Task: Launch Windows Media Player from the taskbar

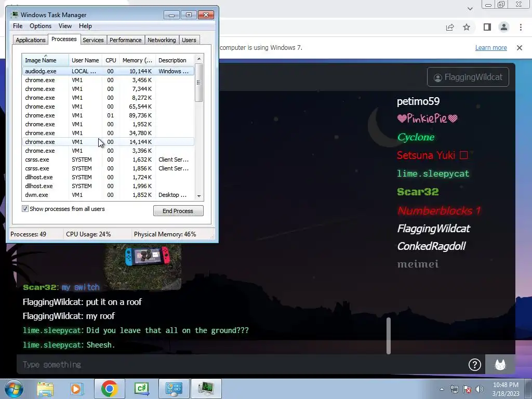Action: tap(77, 389)
